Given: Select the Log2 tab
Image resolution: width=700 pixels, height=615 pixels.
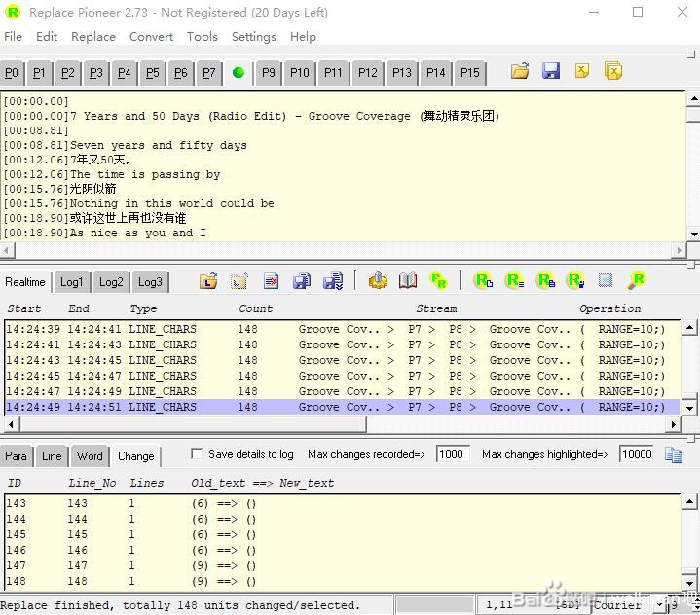Looking at the screenshot, I should (x=111, y=282).
